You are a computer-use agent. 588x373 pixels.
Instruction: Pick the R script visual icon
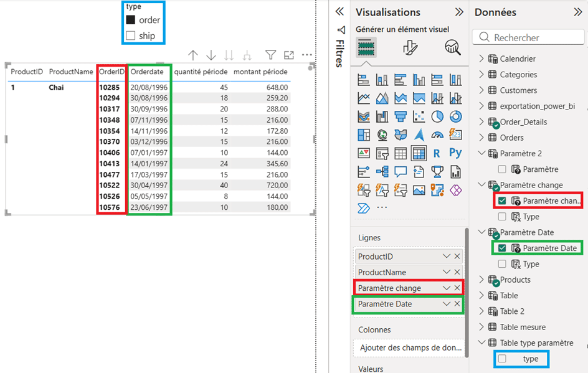click(437, 153)
